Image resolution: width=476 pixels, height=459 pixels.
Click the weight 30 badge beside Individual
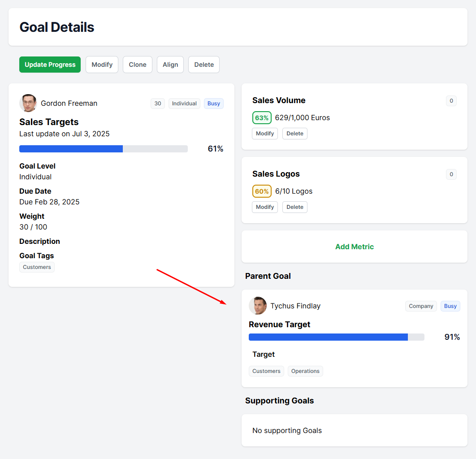pos(158,104)
